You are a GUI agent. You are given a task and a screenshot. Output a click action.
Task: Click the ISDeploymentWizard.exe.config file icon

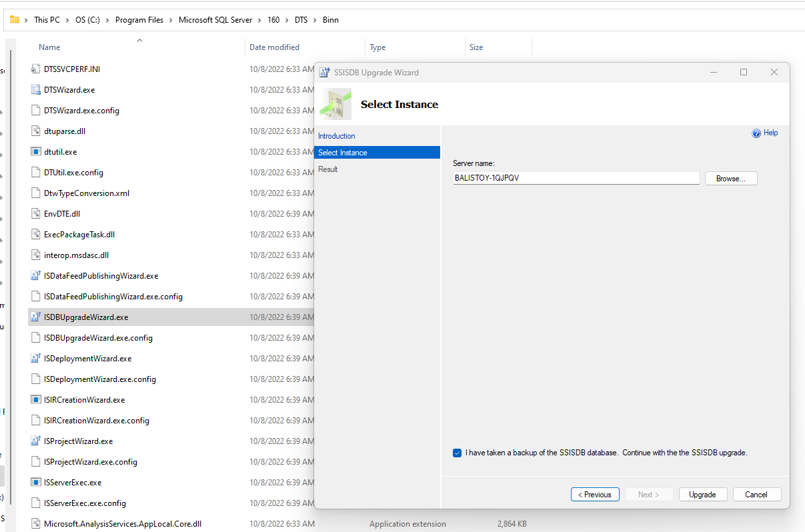tap(36, 379)
